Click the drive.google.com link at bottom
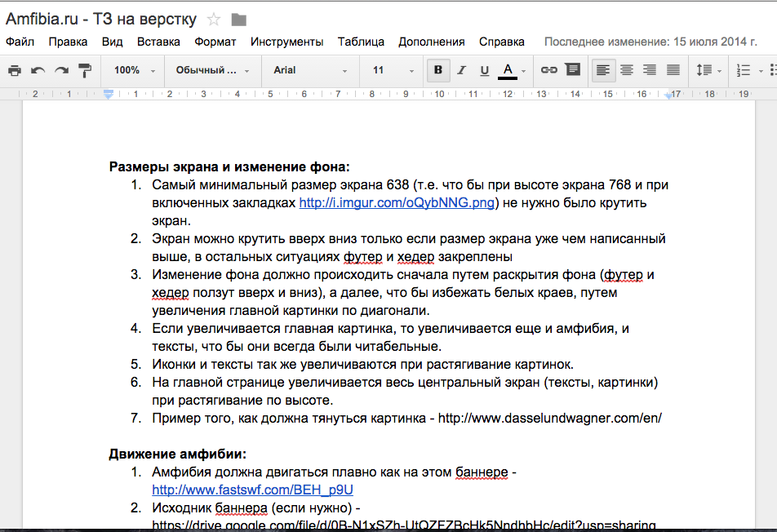This screenshot has height=532, width=777. pos(404,525)
